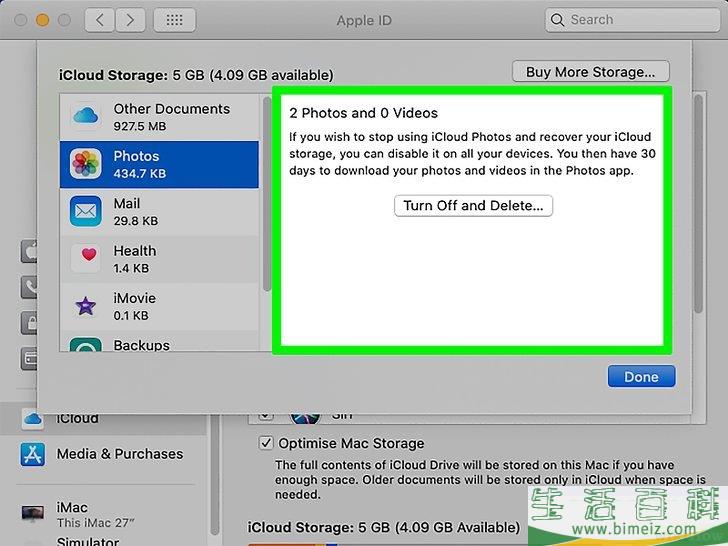Viewport: 728px width, 546px height.
Task: Go back with the left arrow button
Action: (99, 20)
